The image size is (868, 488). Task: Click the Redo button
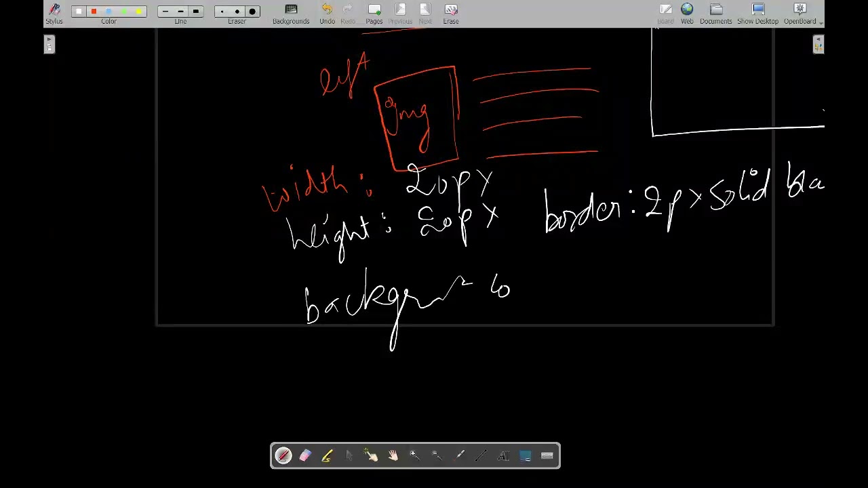[x=348, y=13]
